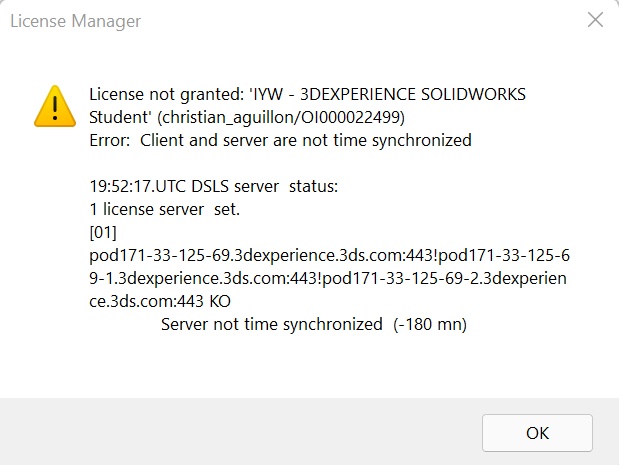Close the License Manager dialog
The height and width of the screenshot is (465, 619).
point(595,20)
